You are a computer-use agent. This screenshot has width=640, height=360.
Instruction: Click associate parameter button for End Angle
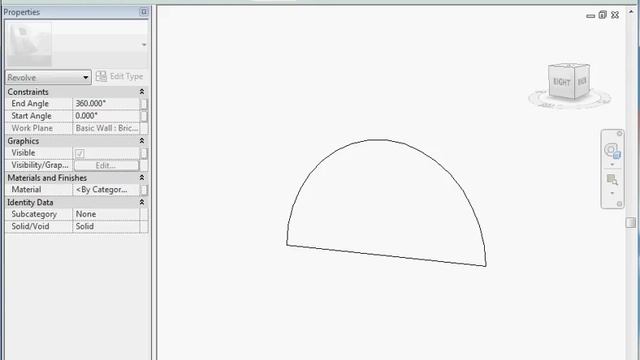pyautogui.click(x=144, y=104)
